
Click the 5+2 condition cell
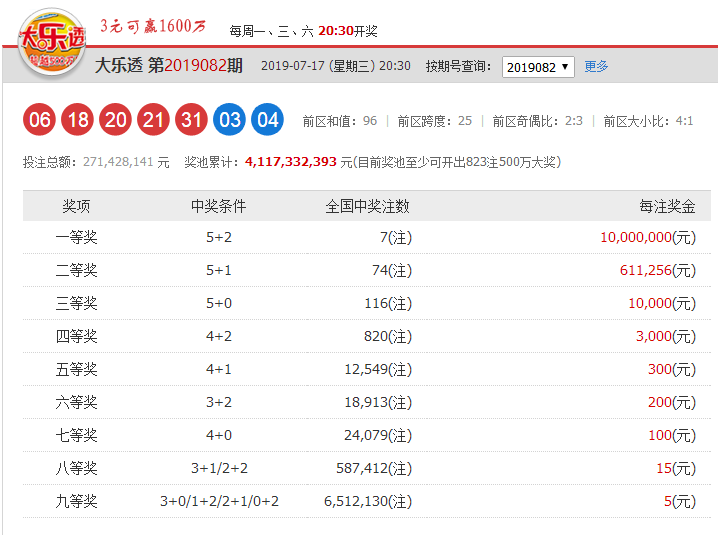click(x=219, y=237)
